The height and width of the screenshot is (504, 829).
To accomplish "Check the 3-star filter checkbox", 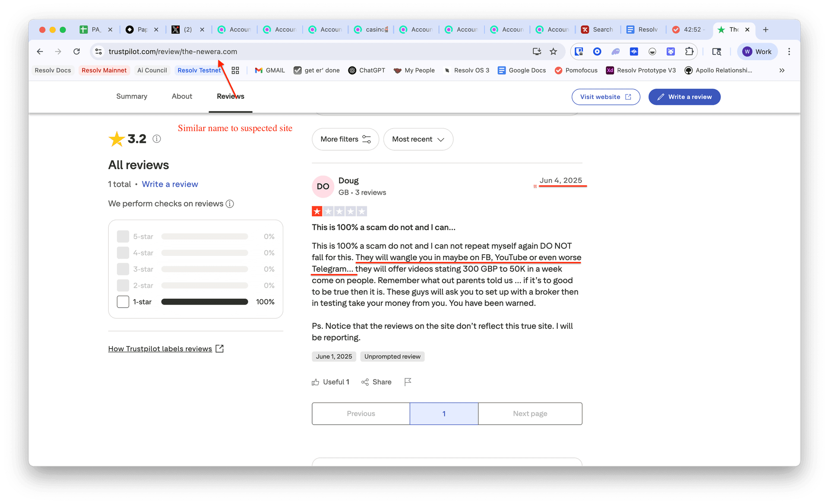I will (x=123, y=269).
